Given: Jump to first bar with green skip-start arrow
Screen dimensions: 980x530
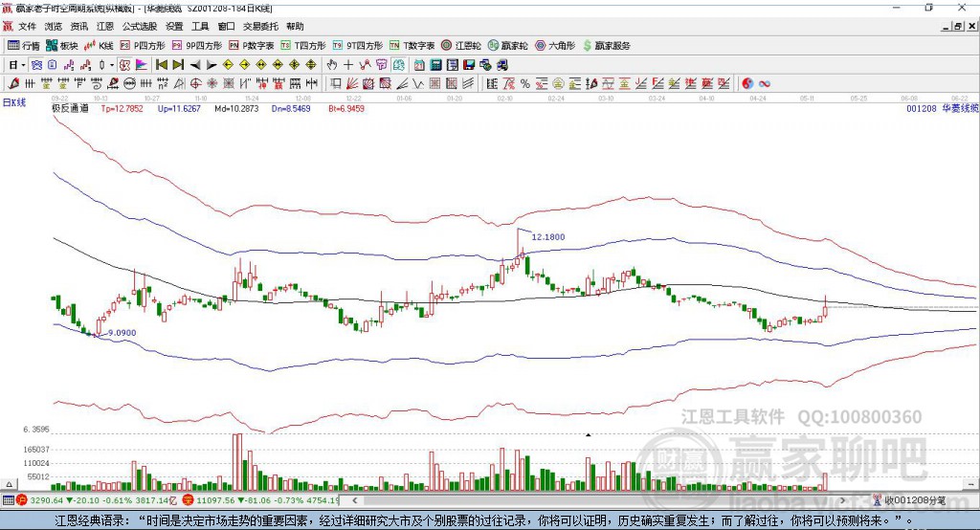Looking at the screenshot, I should (162, 65).
